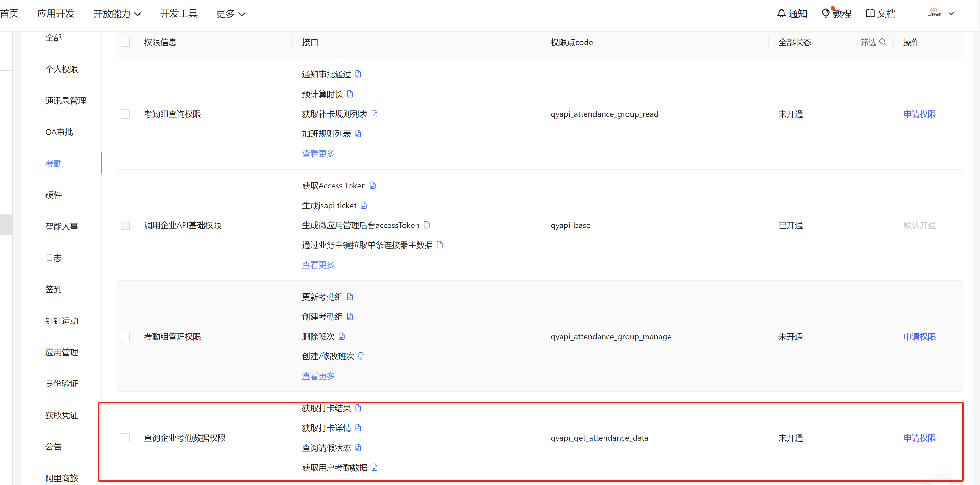
Task: Toggle the select-all header checkbox
Action: point(125,42)
